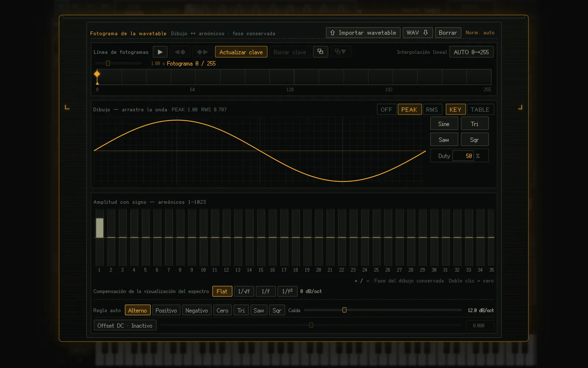Click the Duty percentage field

[463, 156]
